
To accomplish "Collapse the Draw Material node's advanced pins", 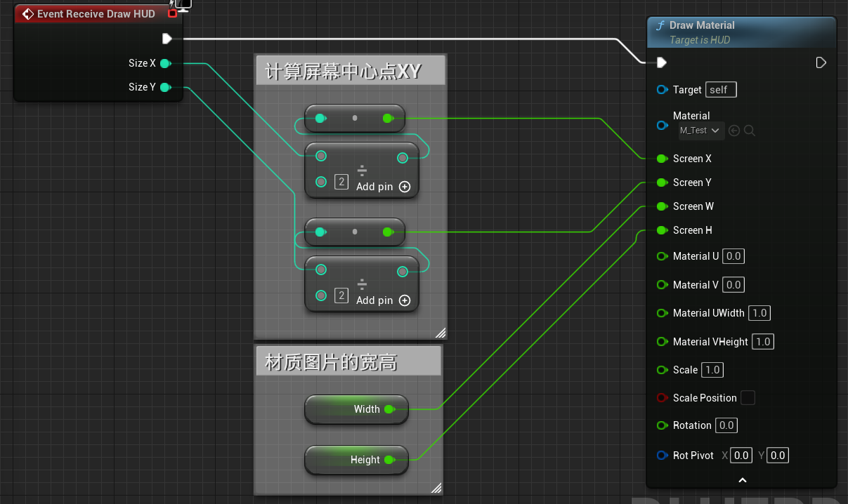I will [x=742, y=480].
